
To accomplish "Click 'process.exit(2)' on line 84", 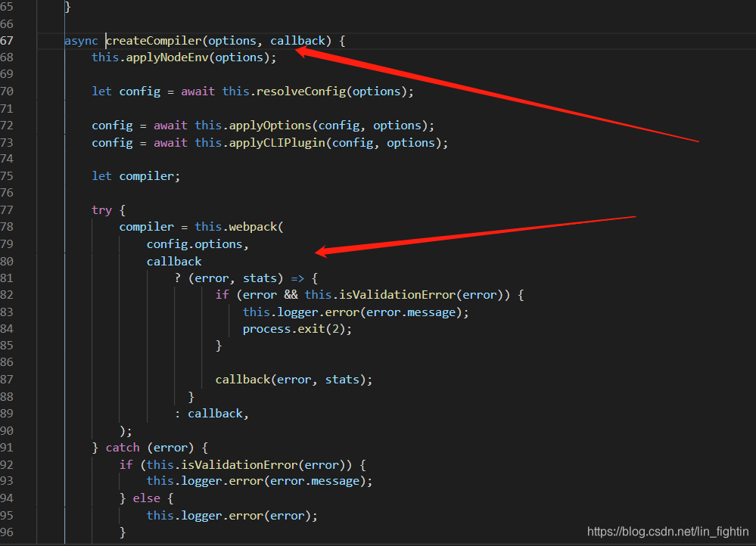I will tap(294, 329).
